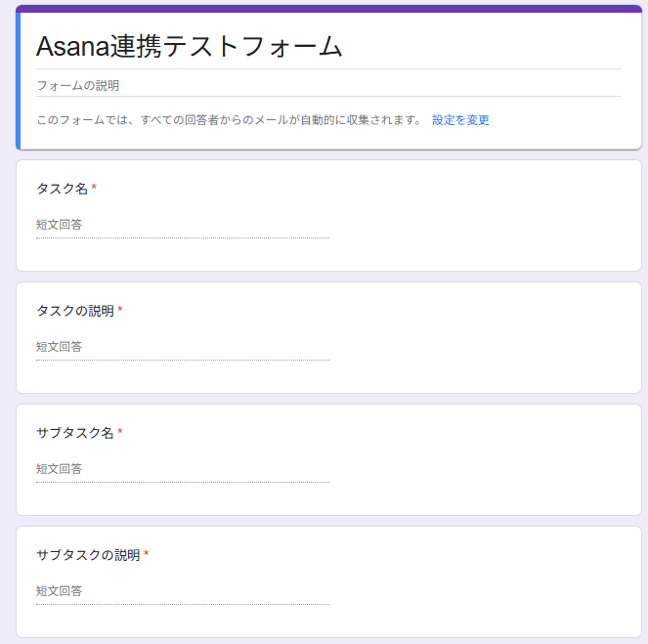Image resolution: width=648 pixels, height=644 pixels.
Task: Click the required asterisk beside タスク名
Action: [94, 188]
